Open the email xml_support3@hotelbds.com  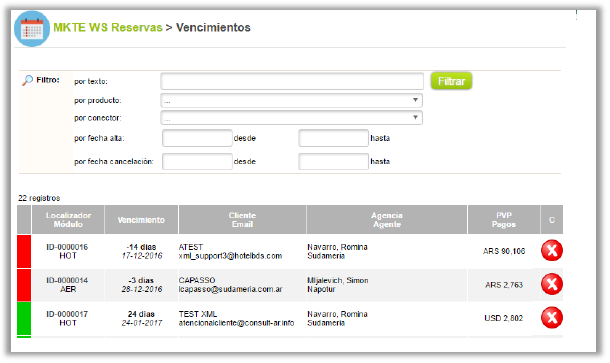230,256
